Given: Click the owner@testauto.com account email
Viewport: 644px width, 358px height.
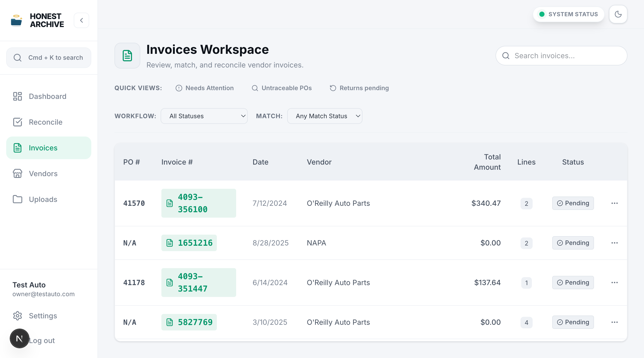Looking at the screenshot, I should (44, 294).
